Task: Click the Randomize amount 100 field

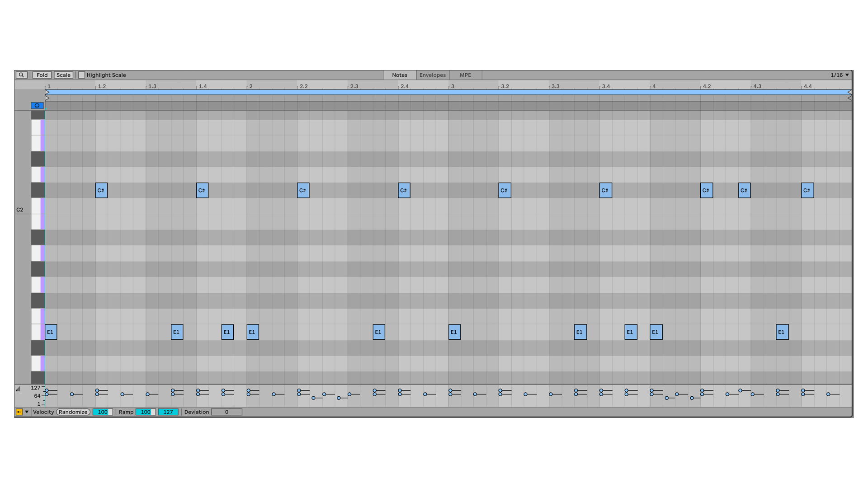Action: click(103, 412)
